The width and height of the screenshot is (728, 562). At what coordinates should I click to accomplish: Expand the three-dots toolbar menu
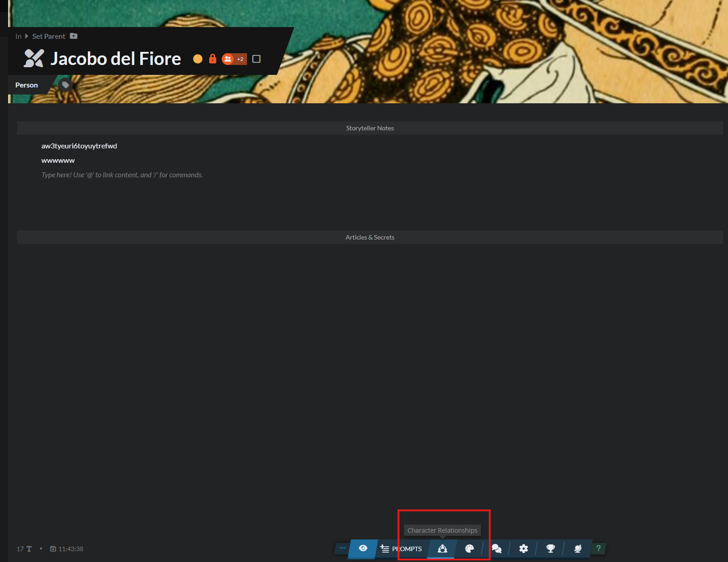tap(343, 548)
